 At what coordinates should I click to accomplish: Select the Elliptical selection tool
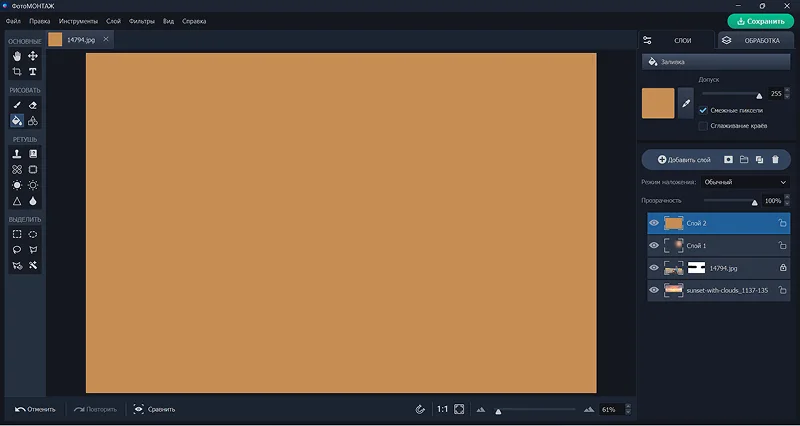pos(33,234)
